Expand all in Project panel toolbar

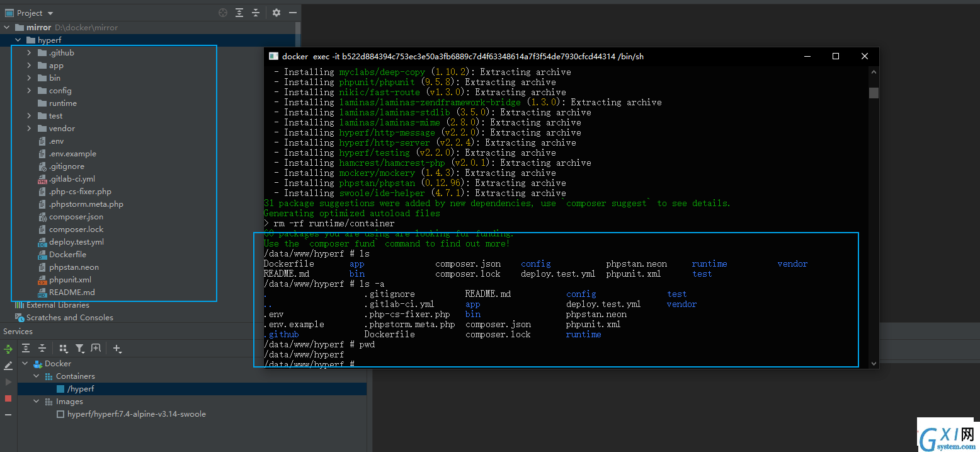coord(239,13)
